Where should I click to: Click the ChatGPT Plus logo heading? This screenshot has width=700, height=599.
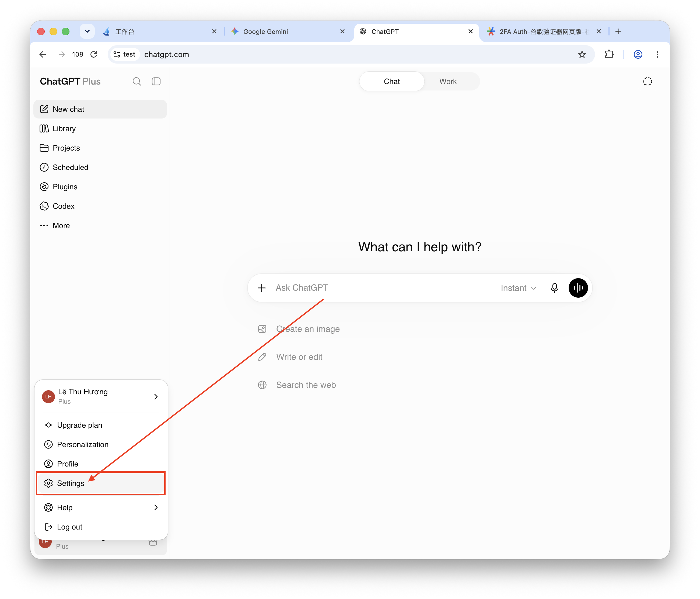pos(70,81)
